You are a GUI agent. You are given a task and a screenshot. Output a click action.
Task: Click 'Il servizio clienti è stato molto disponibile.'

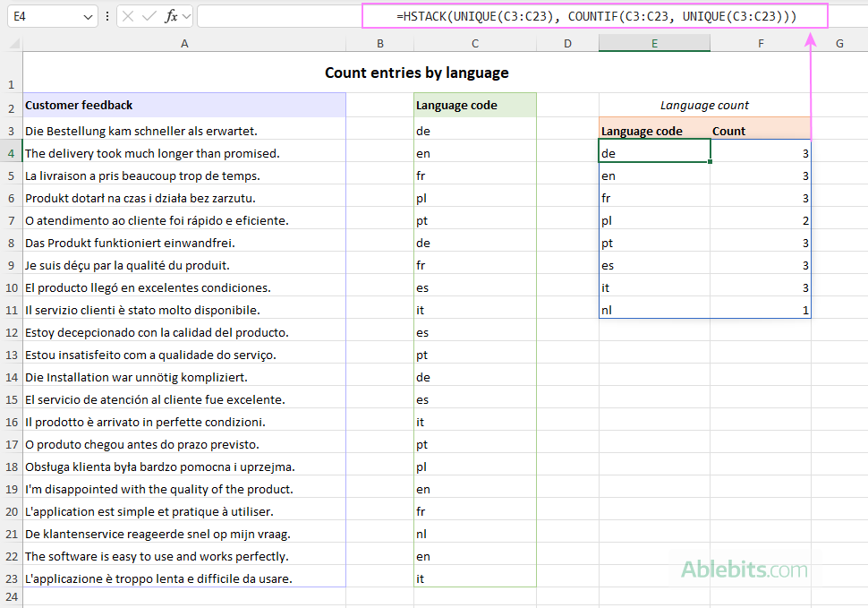[x=142, y=310]
